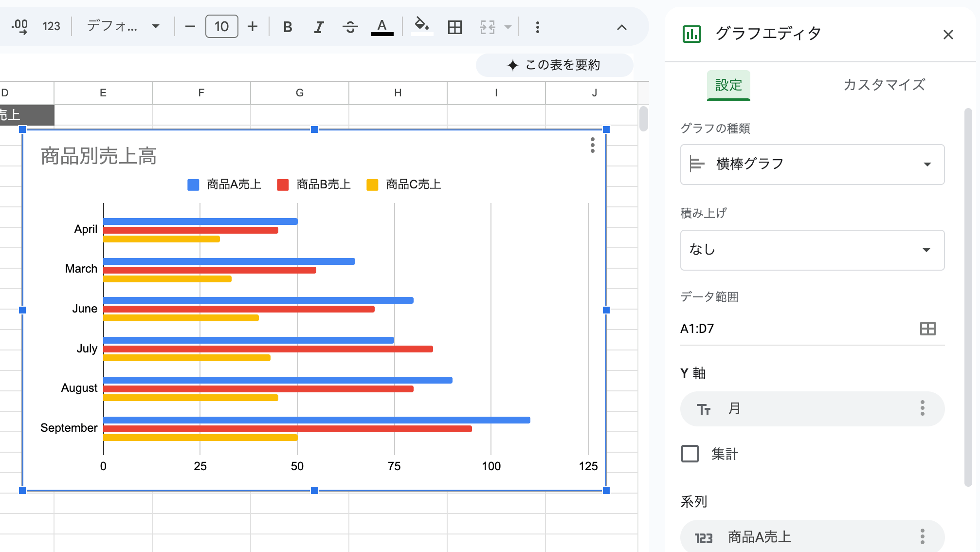
Task: Open the fill color picker
Action: point(421,27)
